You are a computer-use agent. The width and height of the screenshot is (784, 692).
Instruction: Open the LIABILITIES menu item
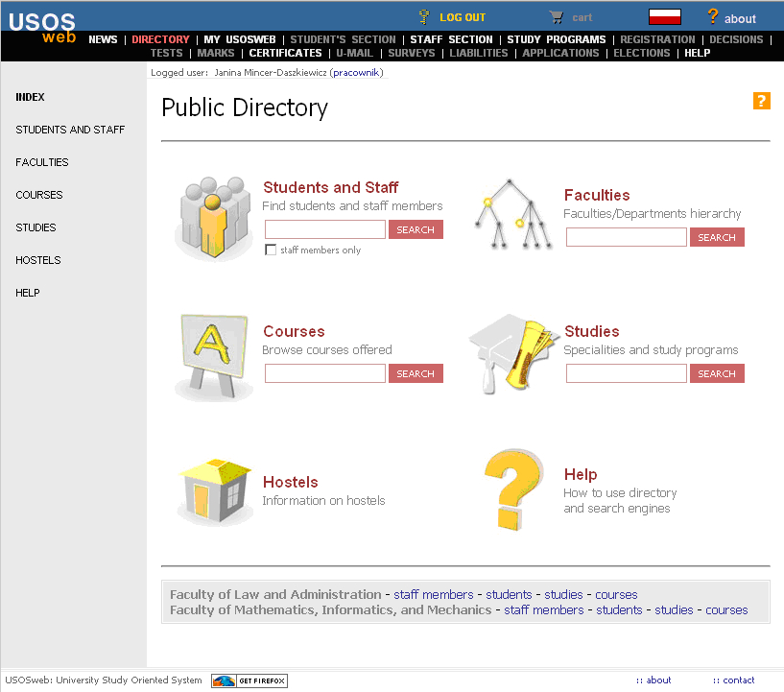tap(479, 53)
